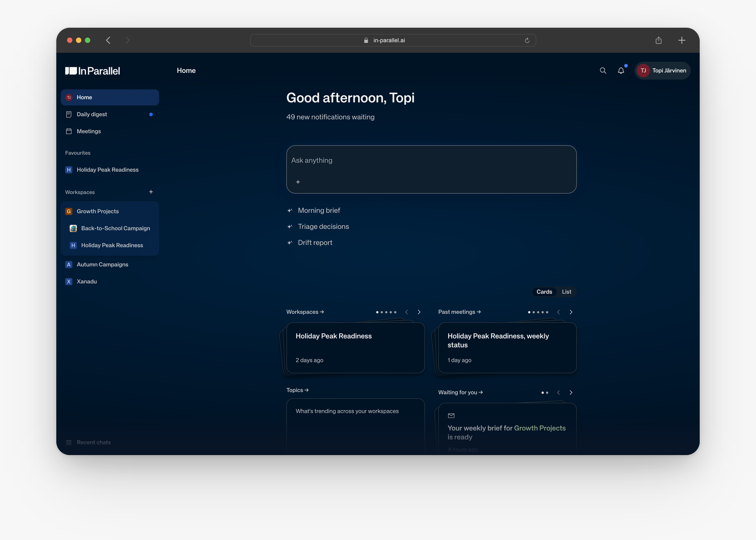Image resolution: width=756 pixels, height=540 pixels.
Task: Open the Waiting for you link
Action: [461, 392]
